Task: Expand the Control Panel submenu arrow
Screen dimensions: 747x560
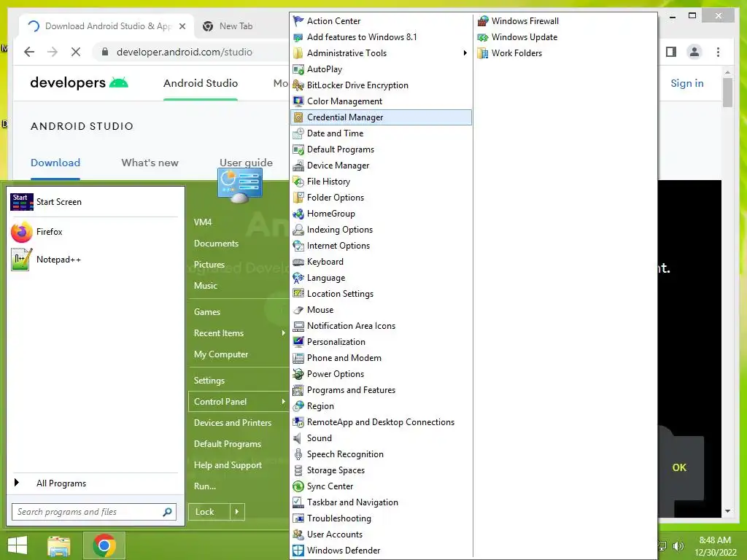Action: click(x=283, y=402)
